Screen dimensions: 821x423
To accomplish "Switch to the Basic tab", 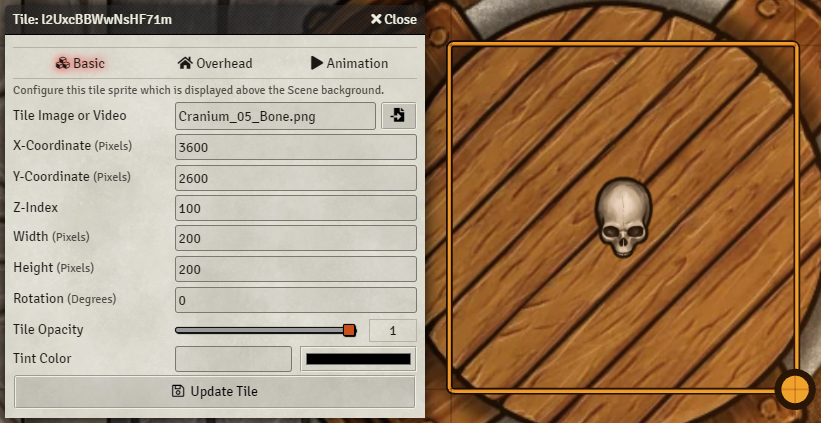I will [80, 63].
